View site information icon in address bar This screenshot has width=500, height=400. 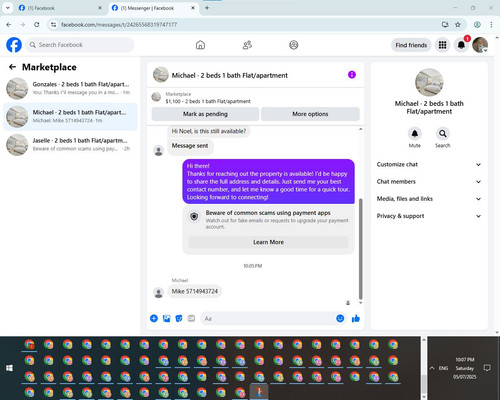(53, 24)
